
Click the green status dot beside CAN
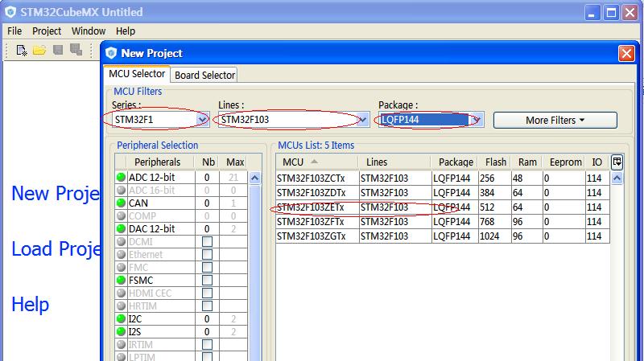pyautogui.click(x=122, y=203)
